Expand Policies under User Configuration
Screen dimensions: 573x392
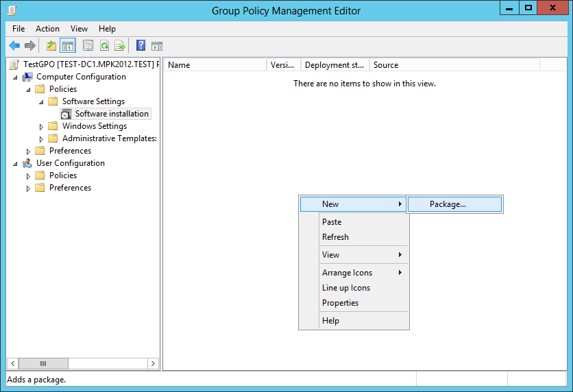(x=28, y=176)
